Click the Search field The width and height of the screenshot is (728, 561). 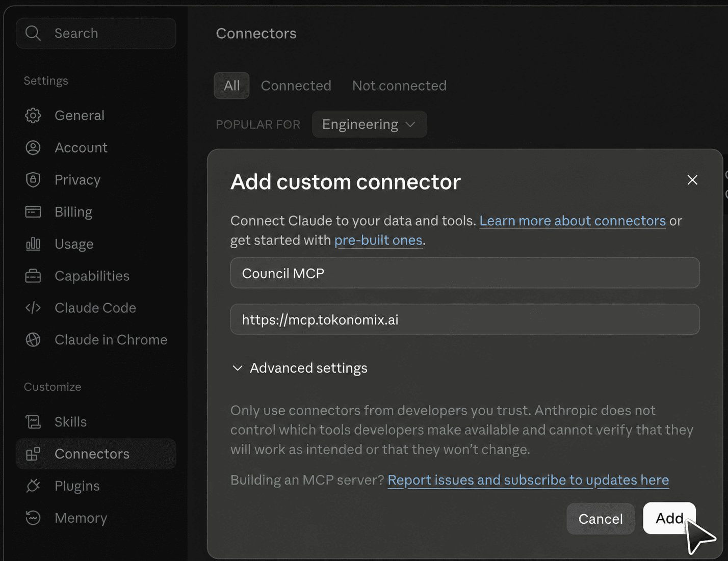point(96,33)
